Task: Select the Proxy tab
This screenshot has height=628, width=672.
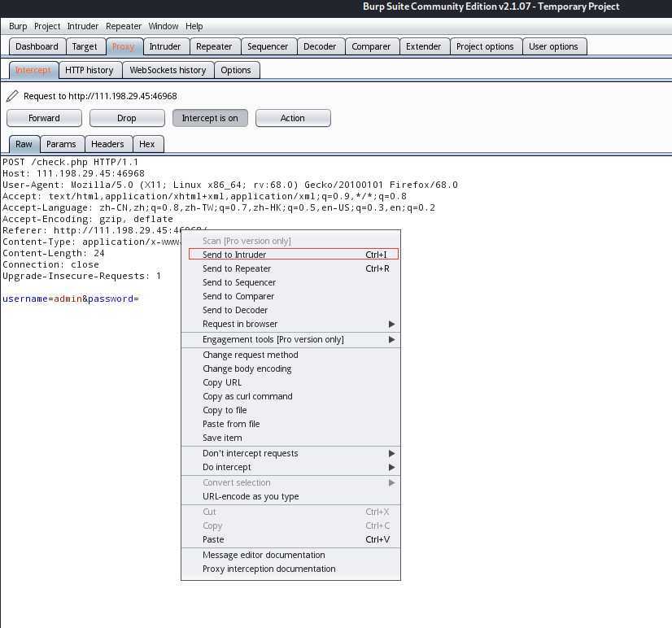Action: (124, 46)
